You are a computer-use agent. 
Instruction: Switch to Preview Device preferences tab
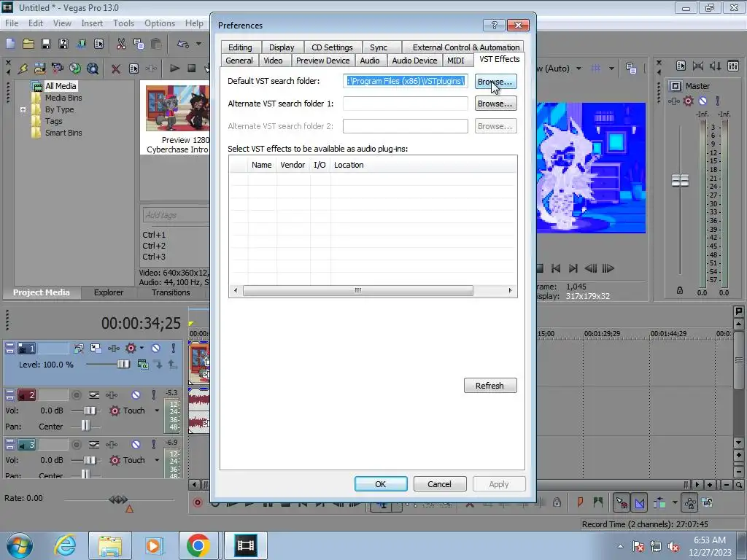point(322,61)
